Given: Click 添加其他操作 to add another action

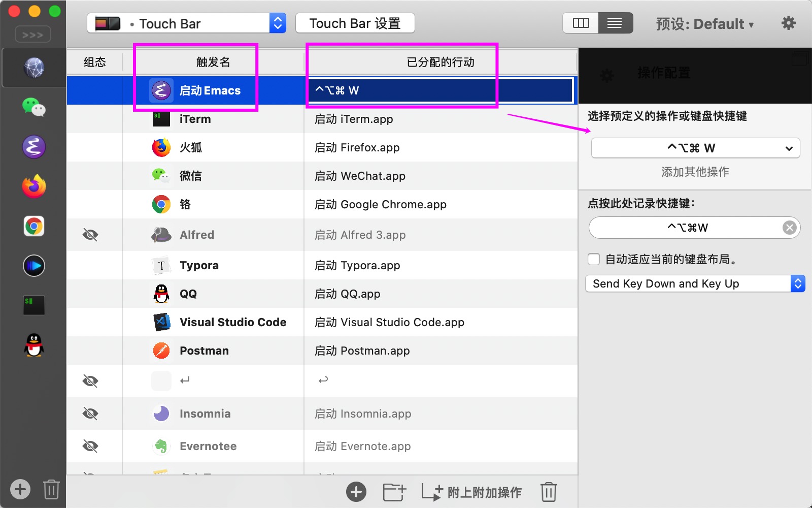Looking at the screenshot, I should click(695, 172).
